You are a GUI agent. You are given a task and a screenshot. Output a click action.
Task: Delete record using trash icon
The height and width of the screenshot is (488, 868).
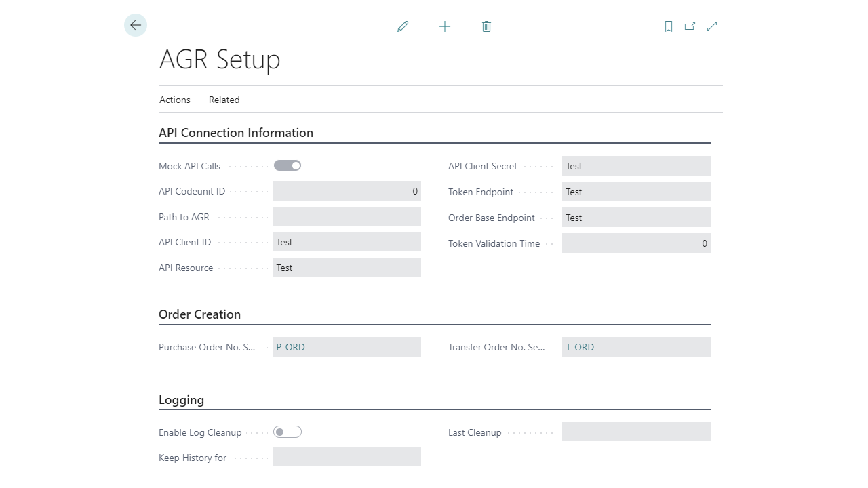[486, 26]
